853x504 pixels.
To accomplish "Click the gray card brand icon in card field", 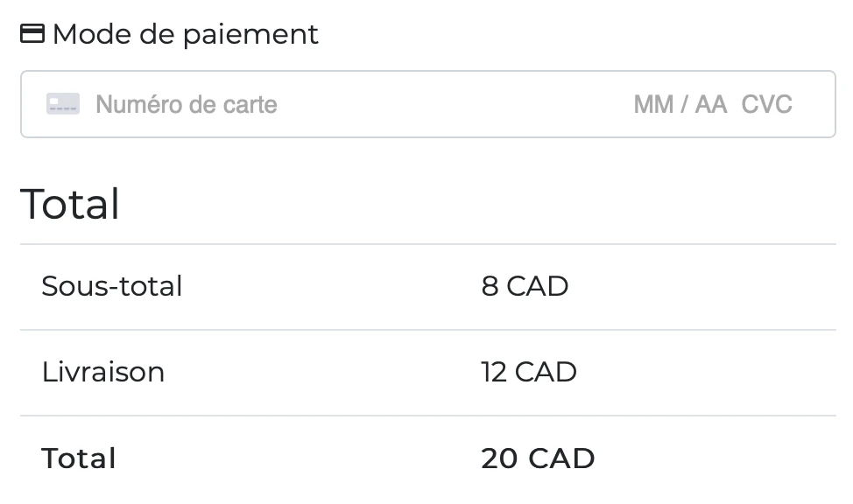I will coord(63,104).
